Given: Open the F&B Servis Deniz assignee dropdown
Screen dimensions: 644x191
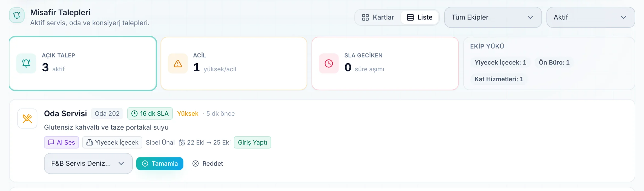Looking at the screenshot, I should pos(88,164).
